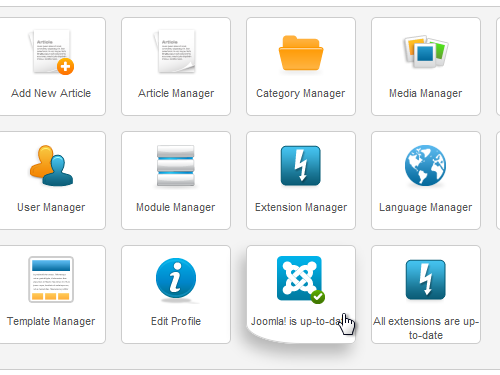500x375 pixels.
Task: Click the Module Manager label
Action: [176, 207]
